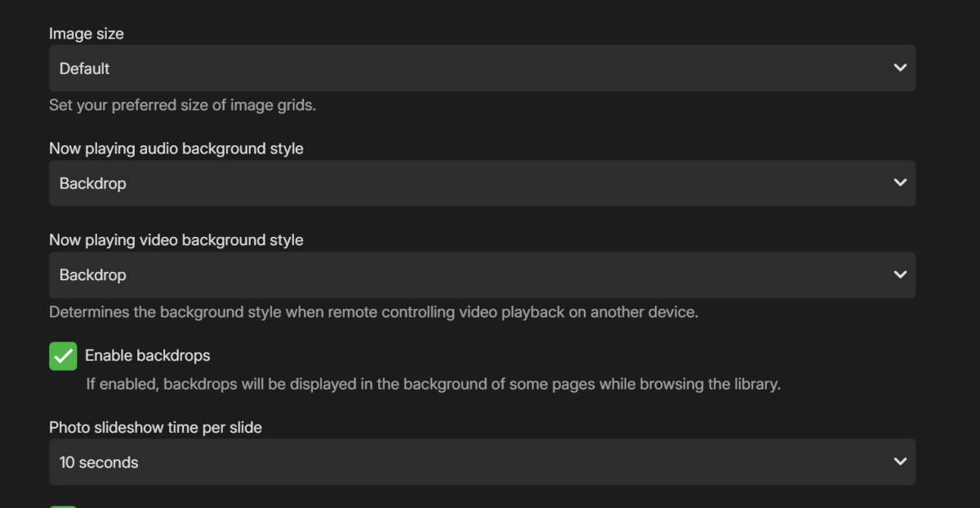Click the partially visible green checkbox at the bottom
The height and width of the screenshot is (508, 980).
tap(63, 505)
